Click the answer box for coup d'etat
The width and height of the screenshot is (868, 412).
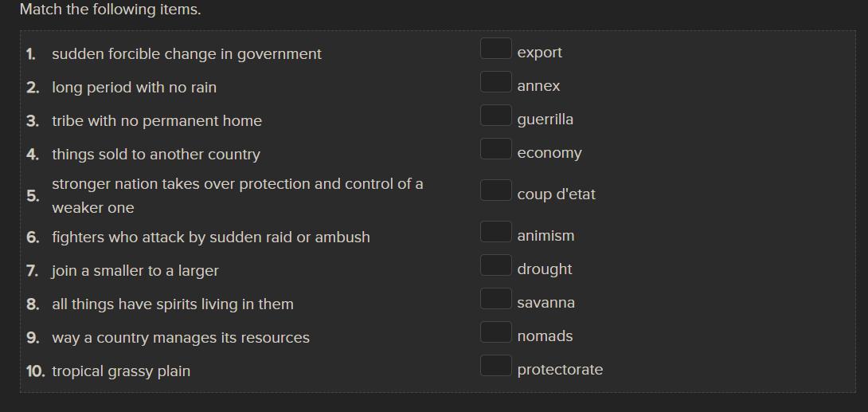point(495,190)
